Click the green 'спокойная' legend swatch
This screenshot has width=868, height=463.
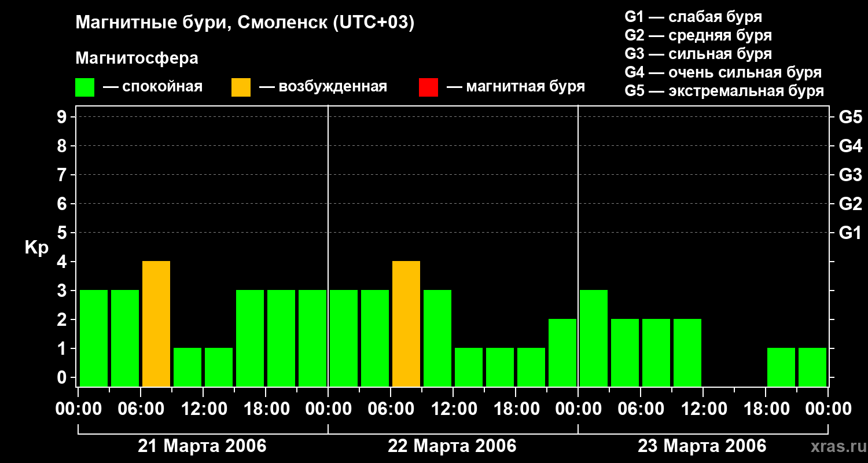84,87
